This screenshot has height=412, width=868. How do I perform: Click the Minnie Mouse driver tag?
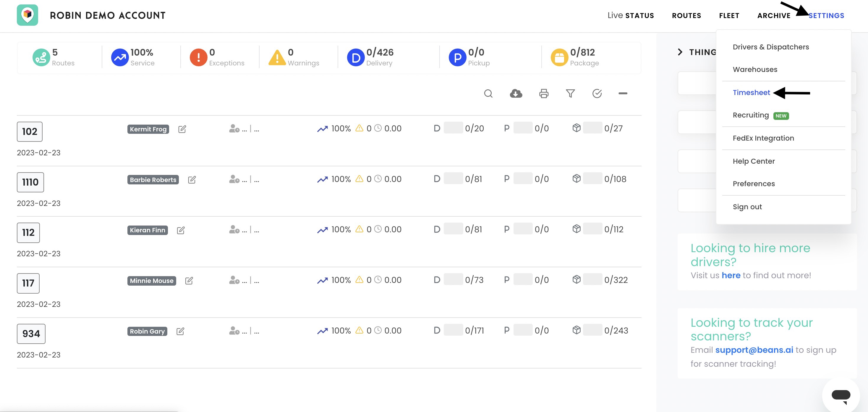click(x=152, y=280)
